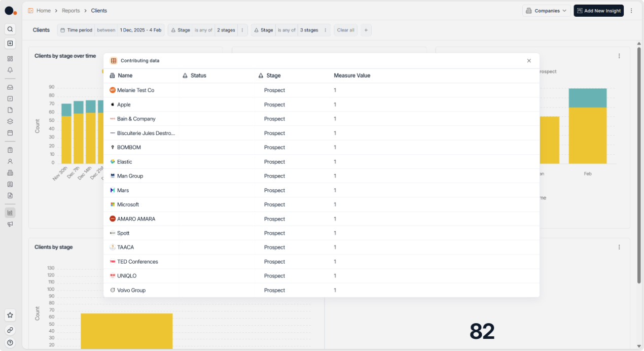
Task: Open options menu of the 82 metric card
Action: pyautogui.click(x=619, y=247)
